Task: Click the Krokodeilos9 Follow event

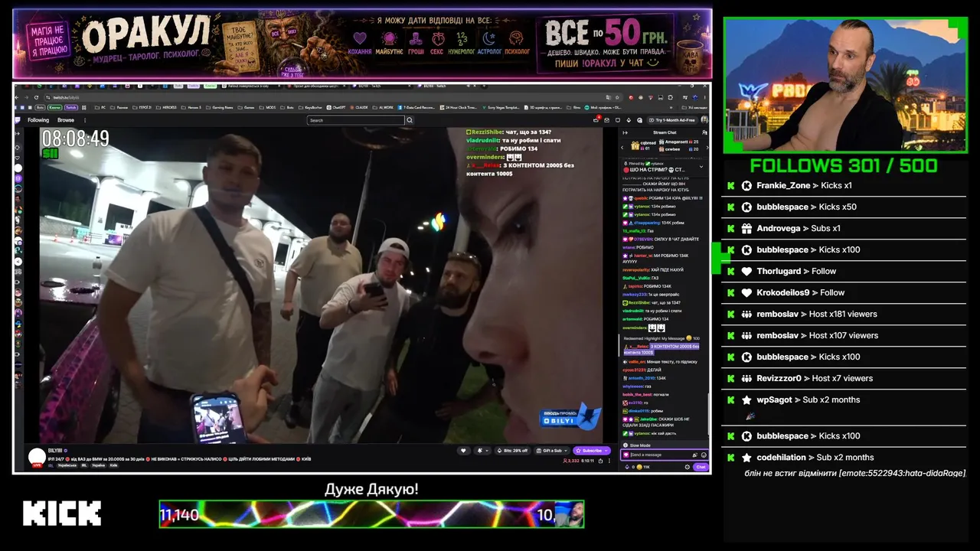Action: pyautogui.click(x=844, y=293)
